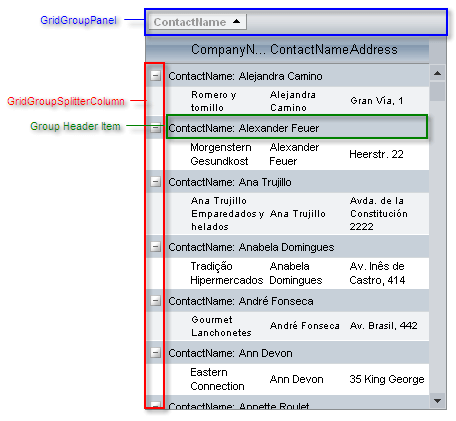The image size is (456, 421).
Task: Collapse the Alejandra Camino group
Action: 155,76
